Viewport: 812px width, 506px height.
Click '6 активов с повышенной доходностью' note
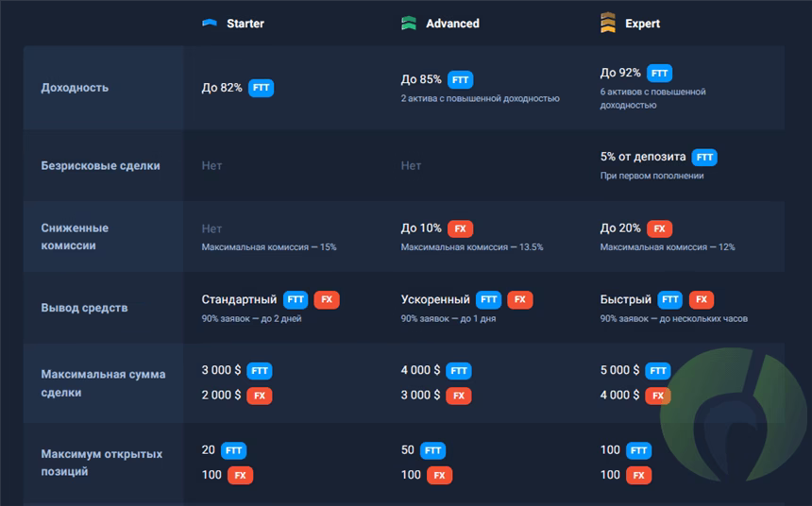(653, 98)
